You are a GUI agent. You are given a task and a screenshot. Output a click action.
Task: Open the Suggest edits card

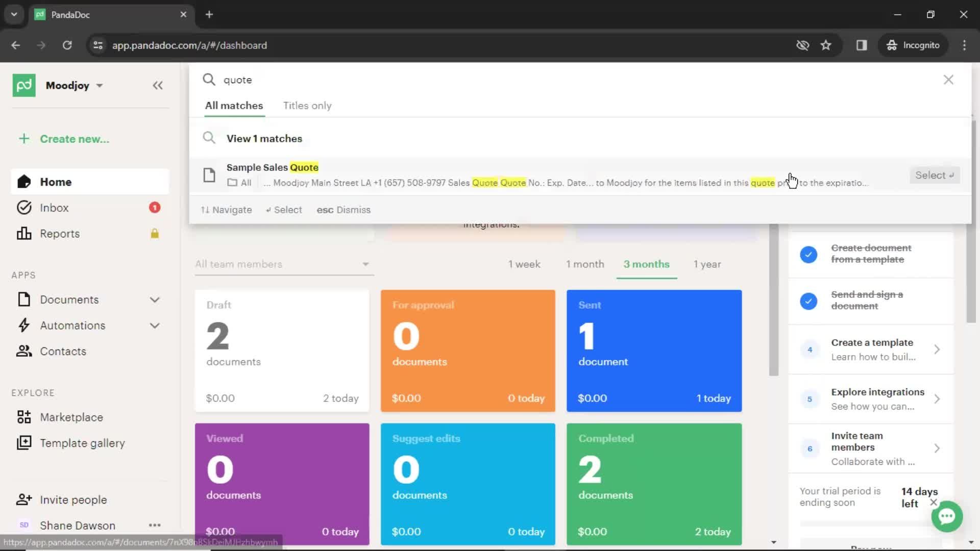pyautogui.click(x=468, y=484)
